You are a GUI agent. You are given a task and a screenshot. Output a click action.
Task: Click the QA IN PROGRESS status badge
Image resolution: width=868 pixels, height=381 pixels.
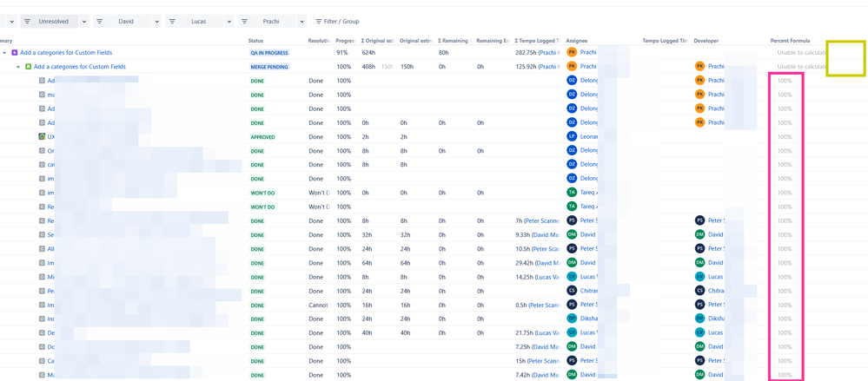pyautogui.click(x=269, y=53)
